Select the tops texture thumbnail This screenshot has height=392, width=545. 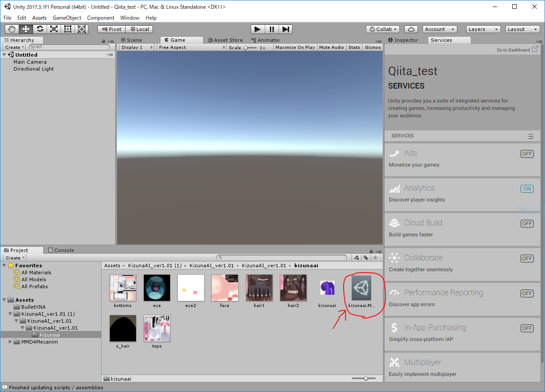click(x=157, y=328)
